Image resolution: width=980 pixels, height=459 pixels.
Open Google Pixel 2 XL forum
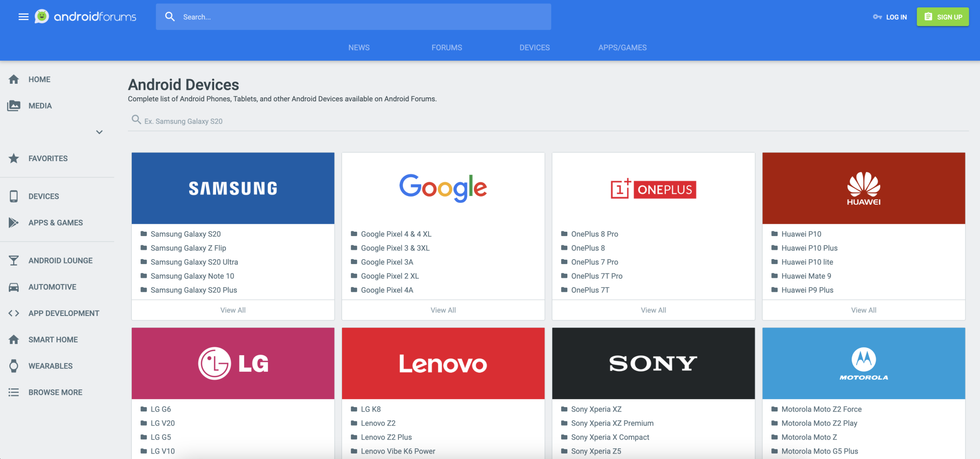390,276
